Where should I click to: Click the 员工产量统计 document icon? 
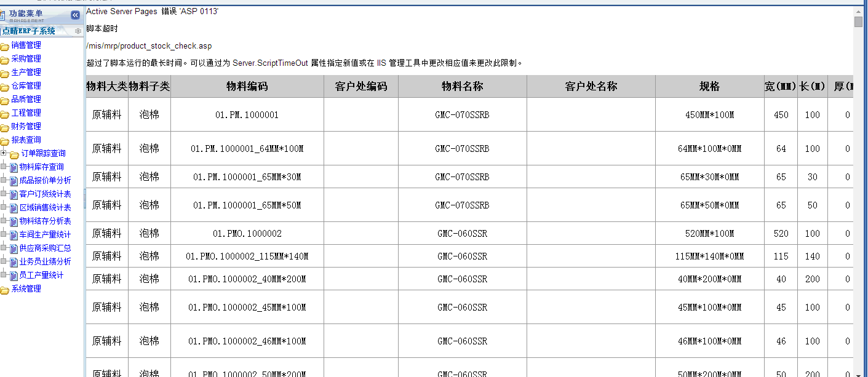tap(14, 276)
